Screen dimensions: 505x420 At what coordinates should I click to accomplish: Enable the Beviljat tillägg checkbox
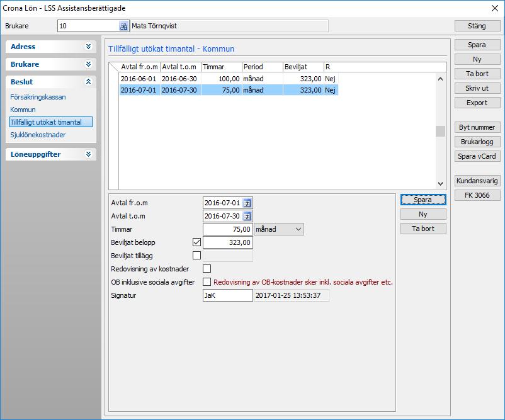196,256
